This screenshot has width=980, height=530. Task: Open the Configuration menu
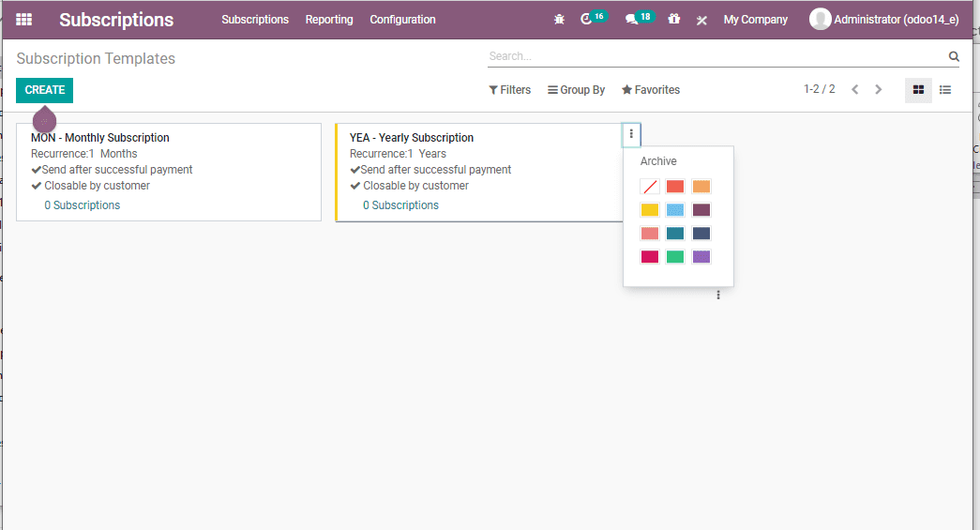pos(402,20)
